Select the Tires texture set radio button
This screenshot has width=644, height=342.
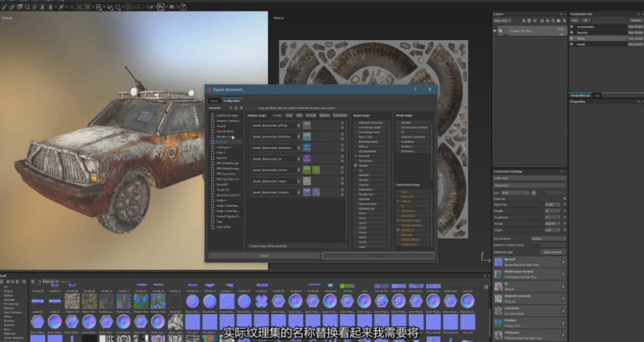coord(571,39)
